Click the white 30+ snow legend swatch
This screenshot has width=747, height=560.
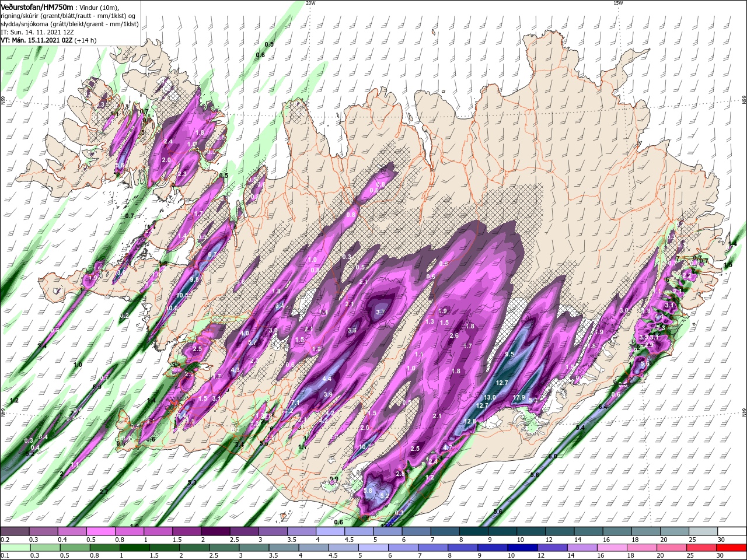coord(732,531)
